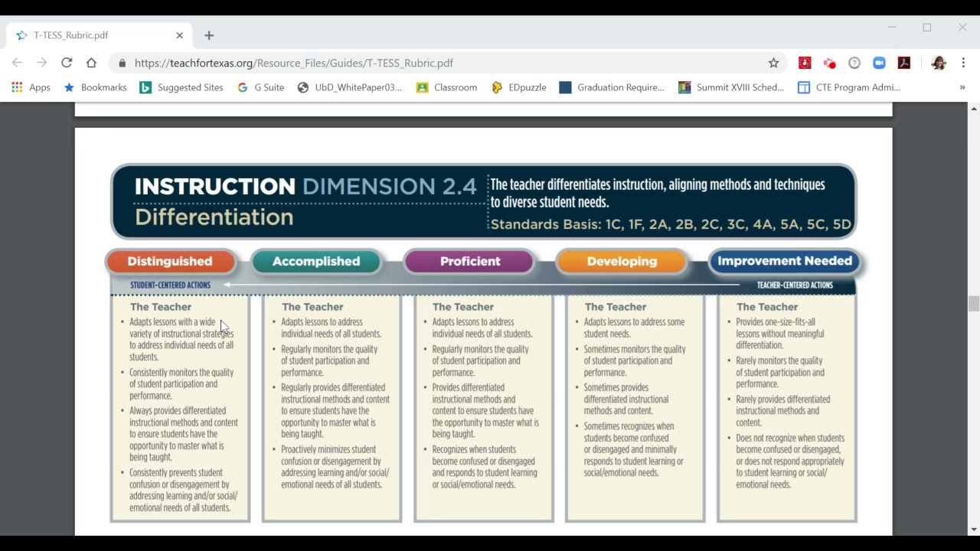Go back to the previous page
Viewport: 980px width, 551px height.
17,63
